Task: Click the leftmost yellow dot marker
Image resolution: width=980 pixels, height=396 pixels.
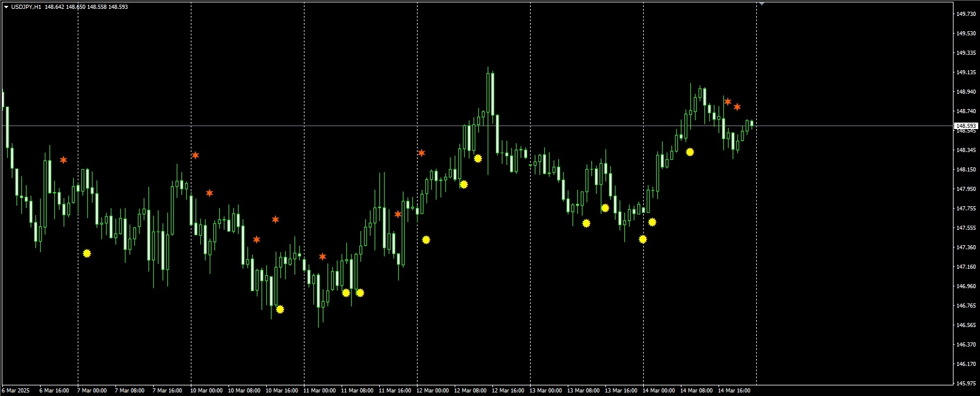Action: click(87, 253)
